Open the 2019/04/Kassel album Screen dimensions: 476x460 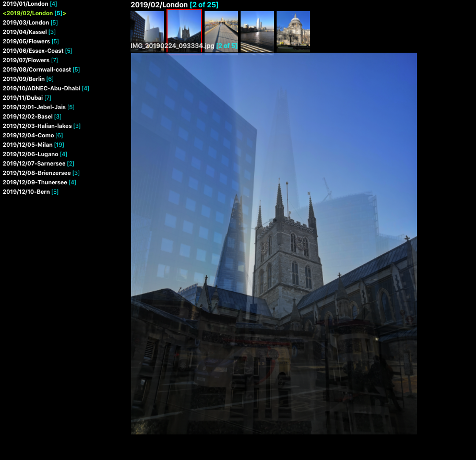[29, 32]
